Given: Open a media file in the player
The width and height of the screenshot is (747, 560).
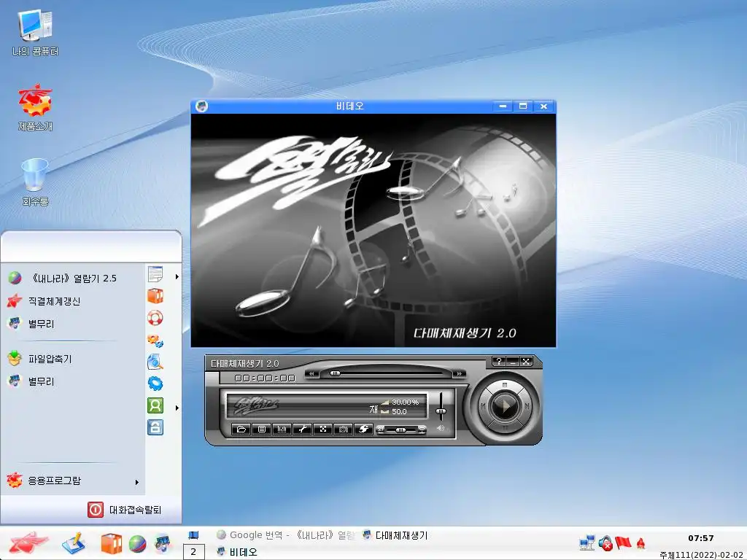Looking at the screenshot, I should point(241,429).
